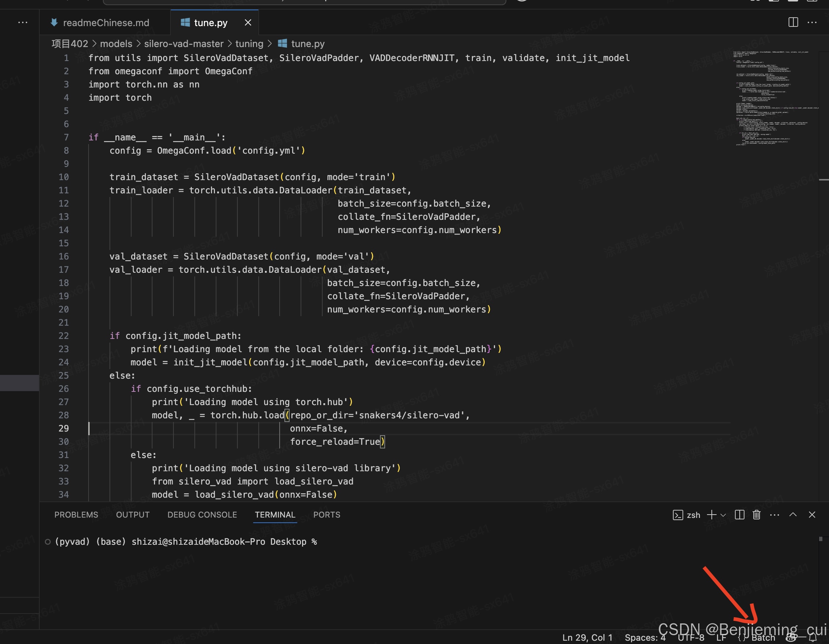
Task: Maximize terminal panel with up chevron
Action: (793, 515)
